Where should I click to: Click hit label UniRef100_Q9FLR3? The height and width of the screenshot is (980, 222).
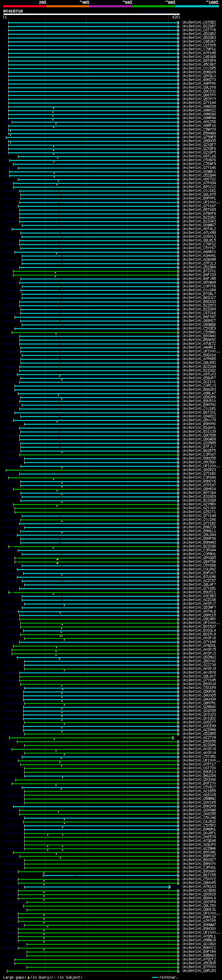pyautogui.click(x=199, y=971)
